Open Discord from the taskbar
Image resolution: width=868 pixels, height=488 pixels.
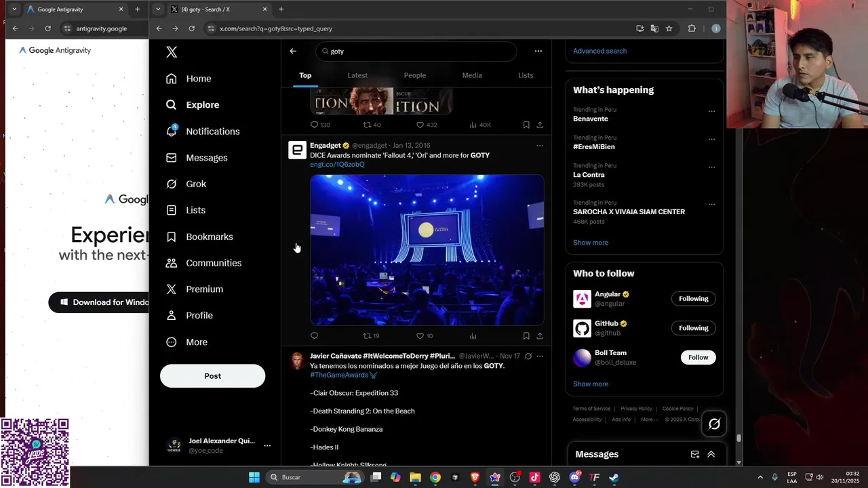point(574,477)
